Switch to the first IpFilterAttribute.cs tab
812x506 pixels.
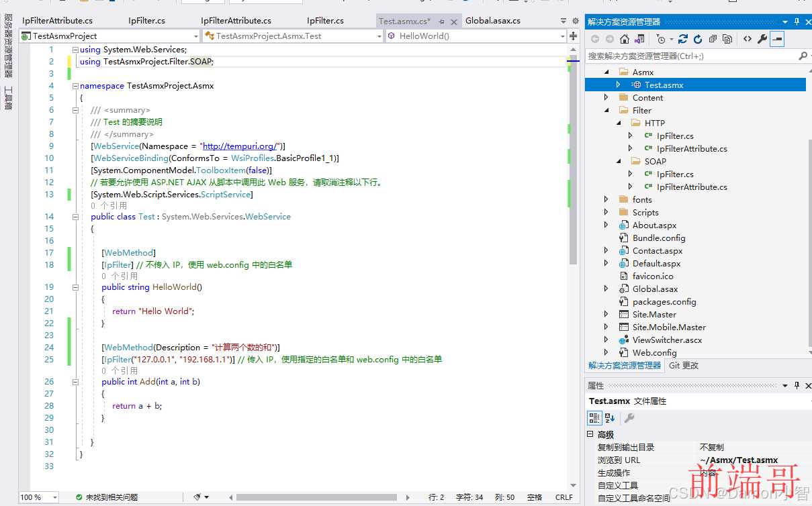[x=57, y=21]
